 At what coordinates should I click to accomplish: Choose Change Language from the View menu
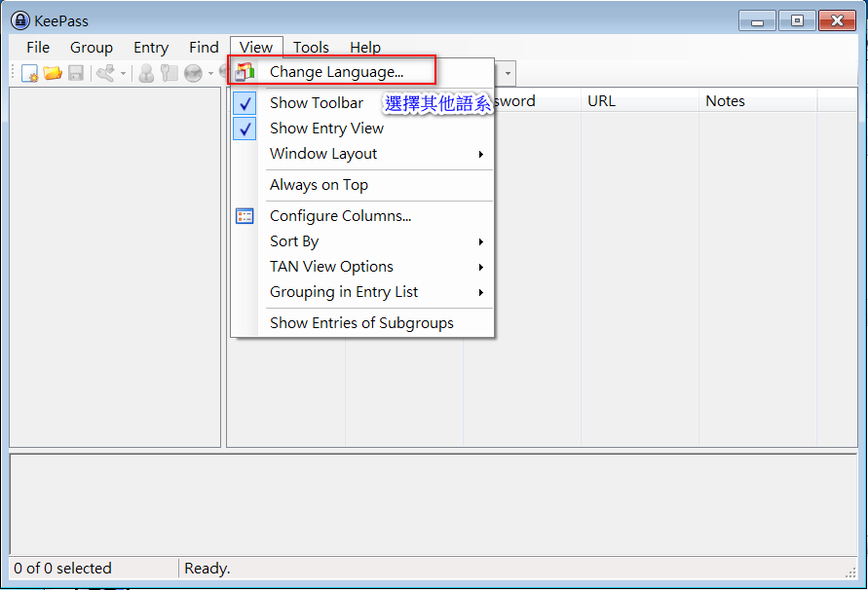click(361, 72)
